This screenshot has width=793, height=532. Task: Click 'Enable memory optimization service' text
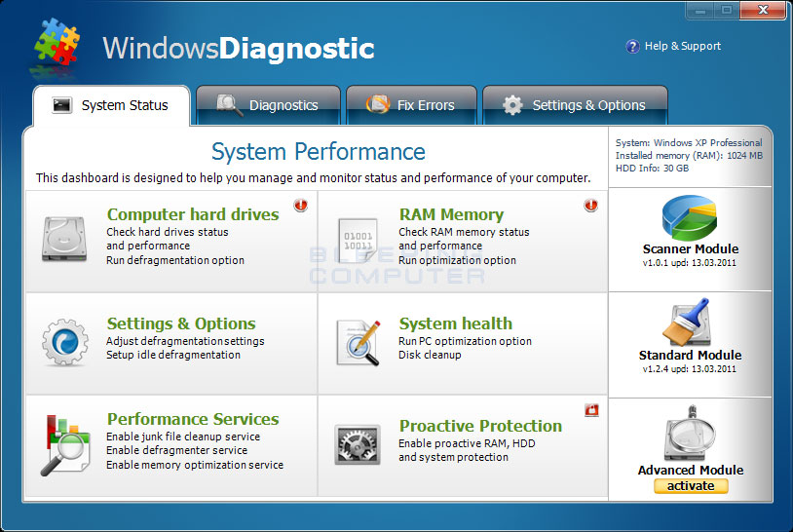pos(195,465)
